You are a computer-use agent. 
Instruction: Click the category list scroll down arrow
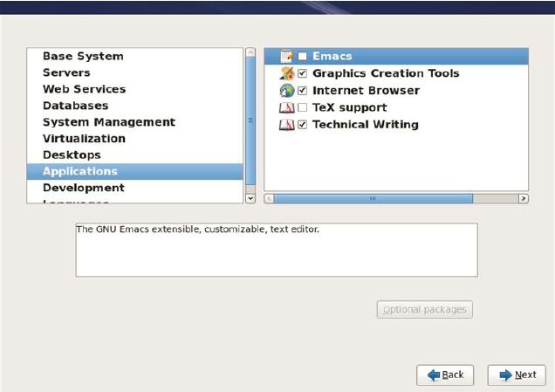click(x=250, y=198)
